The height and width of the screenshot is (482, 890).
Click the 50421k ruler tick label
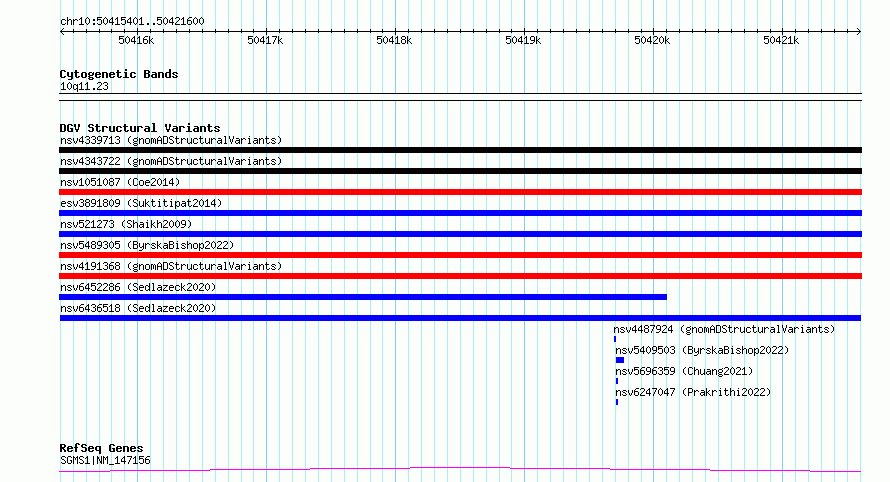click(x=780, y=40)
